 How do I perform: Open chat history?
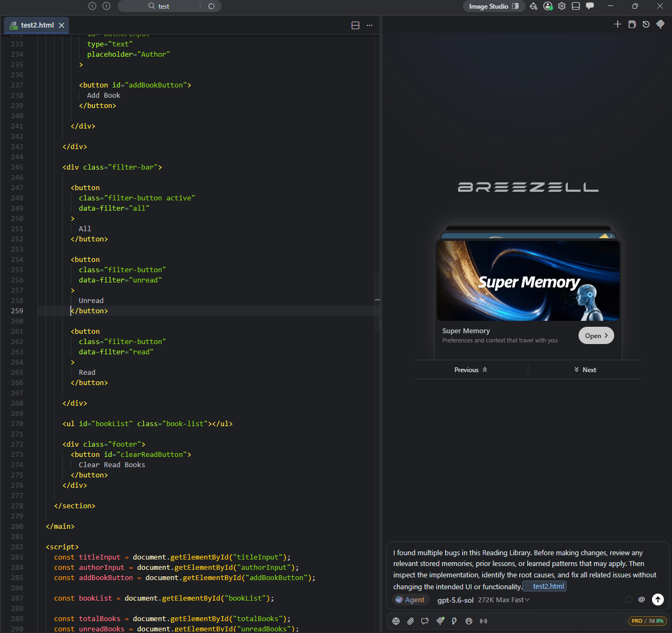click(646, 24)
